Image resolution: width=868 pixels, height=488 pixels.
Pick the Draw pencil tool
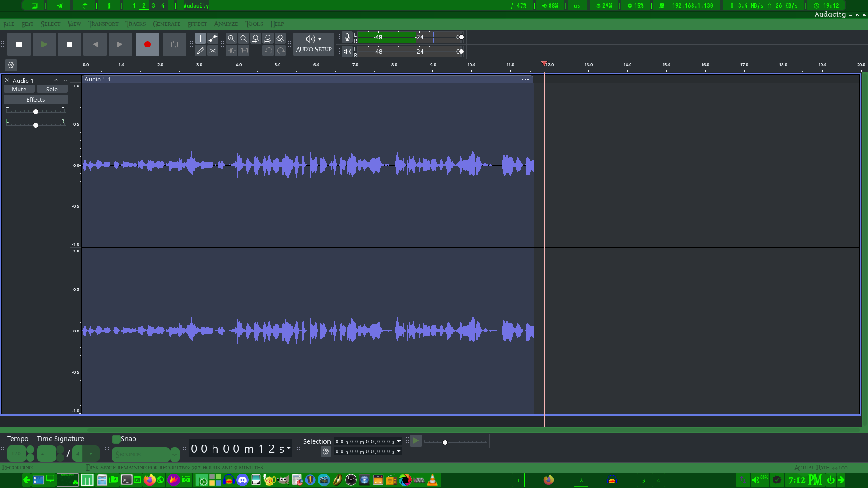pyautogui.click(x=200, y=51)
